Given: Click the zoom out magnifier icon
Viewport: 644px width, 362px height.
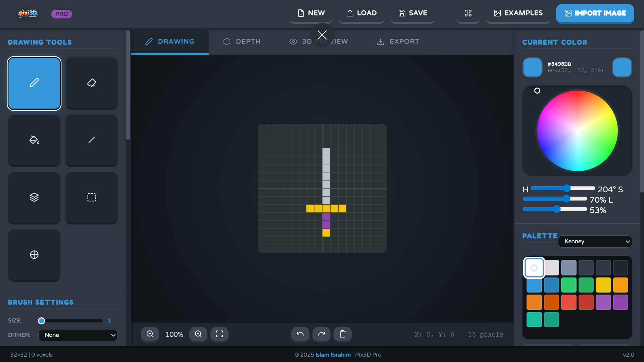Looking at the screenshot, I should coord(150,334).
